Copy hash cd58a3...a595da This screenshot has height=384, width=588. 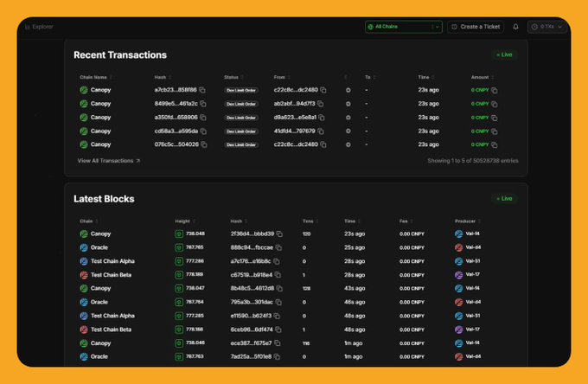[x=203, y=131]
